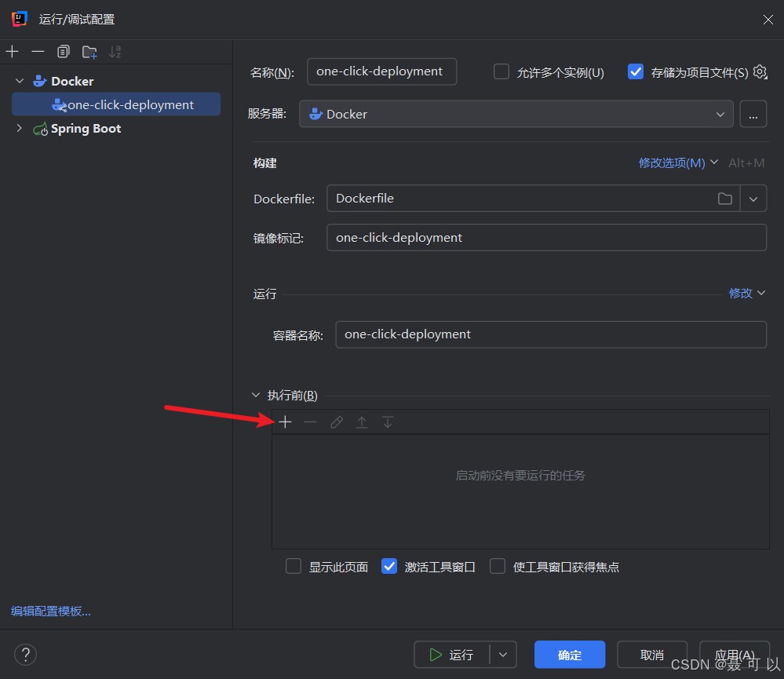Move before-launch task down
This screenshot has height=679, width=784.
[388, 422]
